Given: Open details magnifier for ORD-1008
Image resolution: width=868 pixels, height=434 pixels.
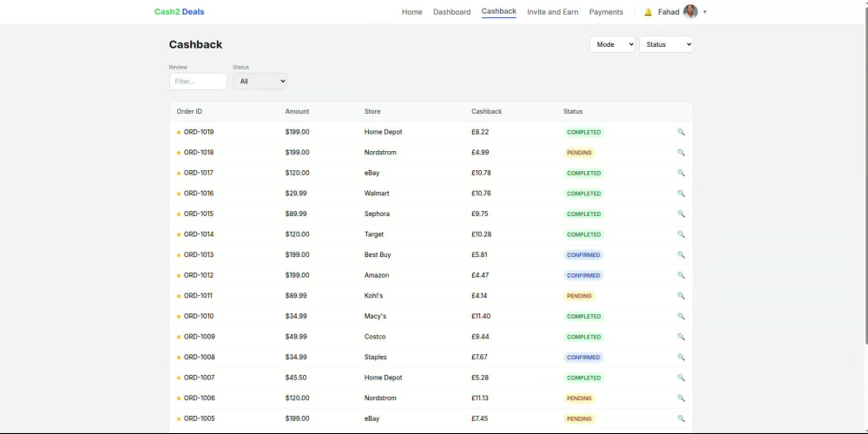Looking at the screenshot, I should point(681,358).
